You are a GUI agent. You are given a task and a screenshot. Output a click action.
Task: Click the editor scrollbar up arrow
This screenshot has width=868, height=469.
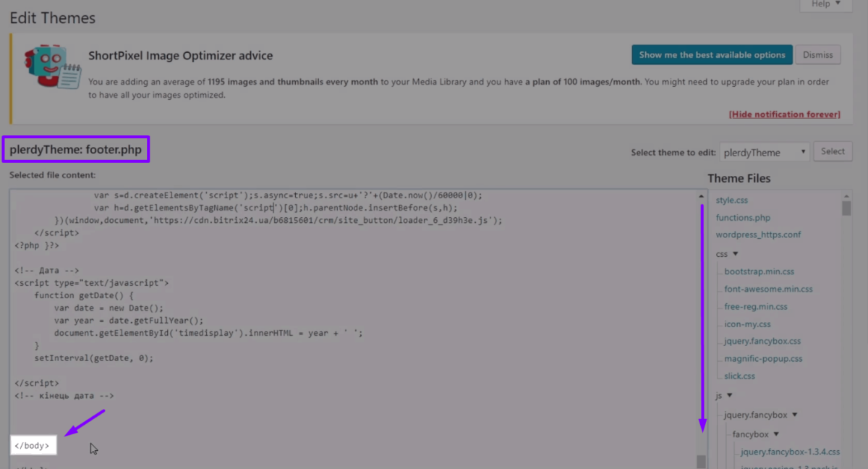tap(700, 195)
